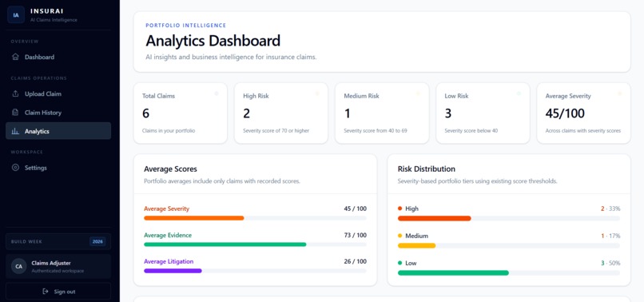Click the Average Severity progress bar
644x302 pixels.
[x=255, y=218]
